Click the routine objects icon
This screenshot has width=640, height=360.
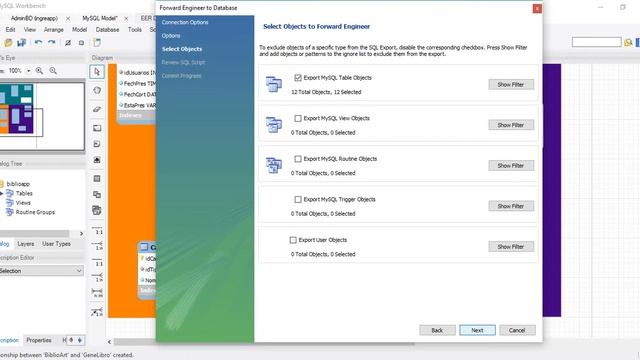coord(273,165)
